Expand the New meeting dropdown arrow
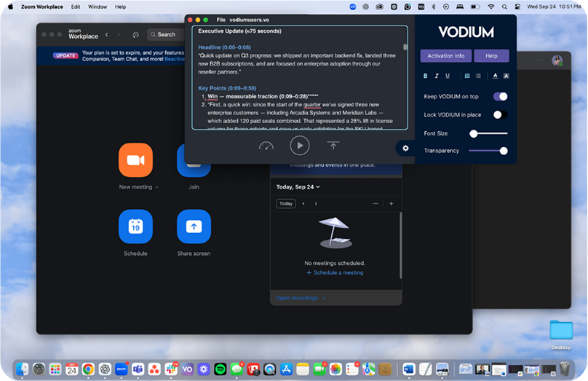 [156, 187]
